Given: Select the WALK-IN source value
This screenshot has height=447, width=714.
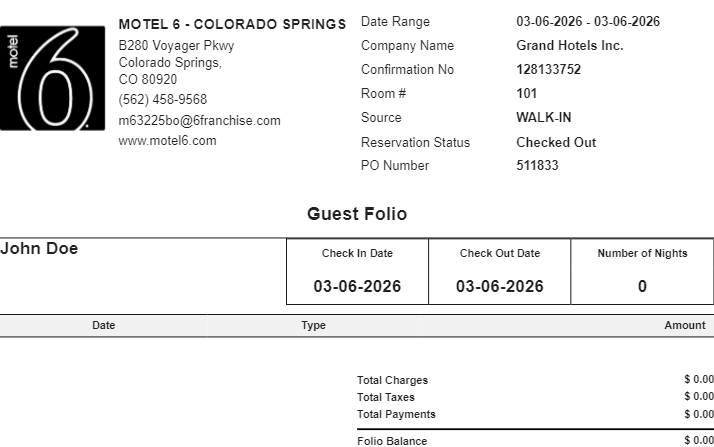Looking at the screenshot, I should pyautogui.click(x=543, y=118).
